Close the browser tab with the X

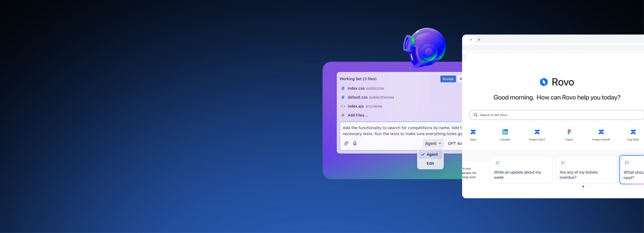point(471,40)
